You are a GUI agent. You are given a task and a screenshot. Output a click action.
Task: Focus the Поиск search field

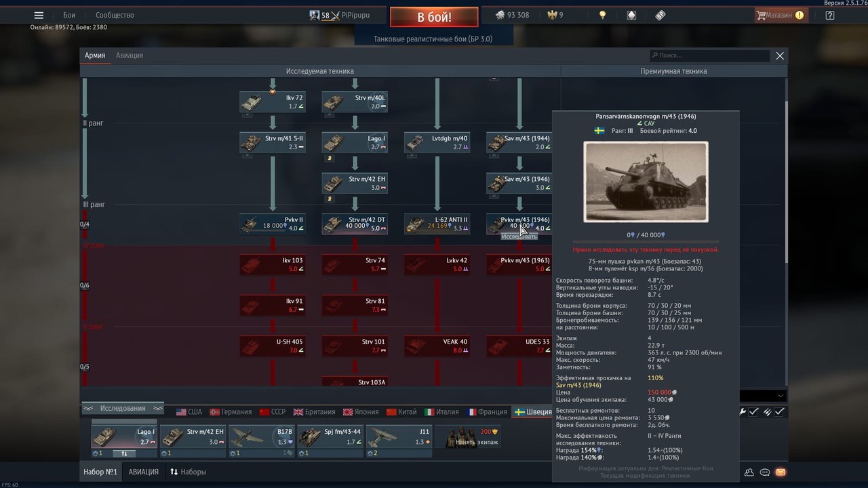click(709, 56)
